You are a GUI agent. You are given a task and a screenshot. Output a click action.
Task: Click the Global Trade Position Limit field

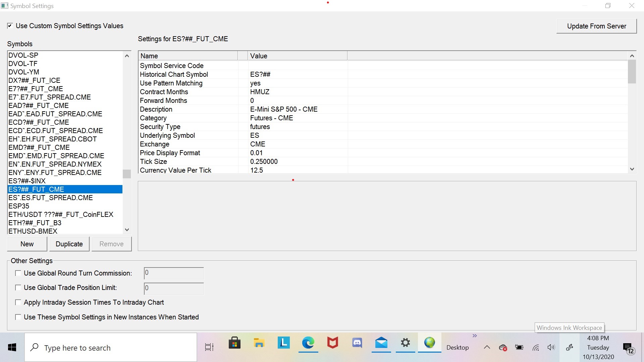pyautogui.click(x=174, y=288)
